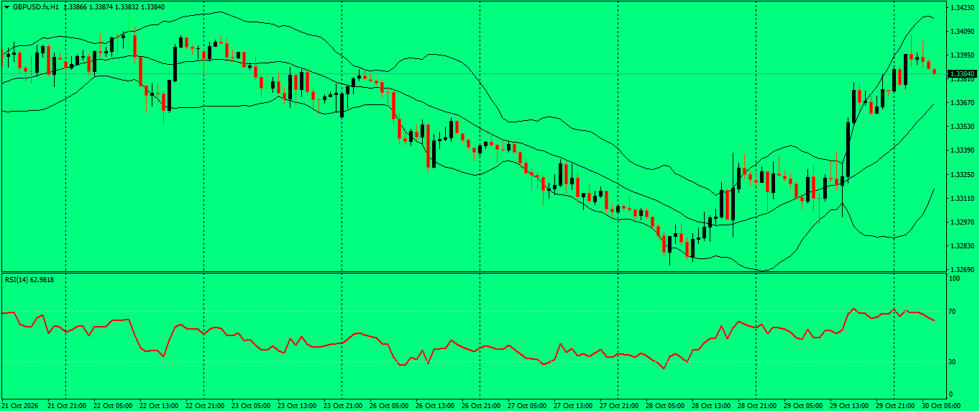Click the 29 Oct 13:00 time label
This screenshot has height=411, width=980.
pos(849,406)
